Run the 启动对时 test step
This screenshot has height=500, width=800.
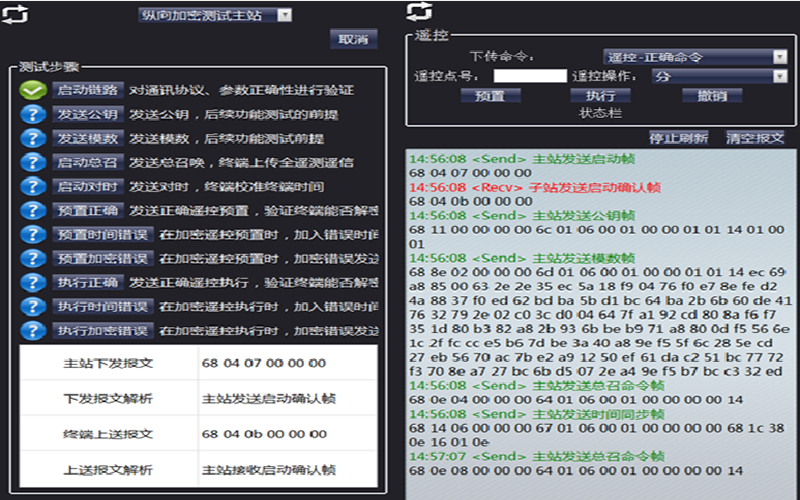pyautogui.click(x=87, y=186)
